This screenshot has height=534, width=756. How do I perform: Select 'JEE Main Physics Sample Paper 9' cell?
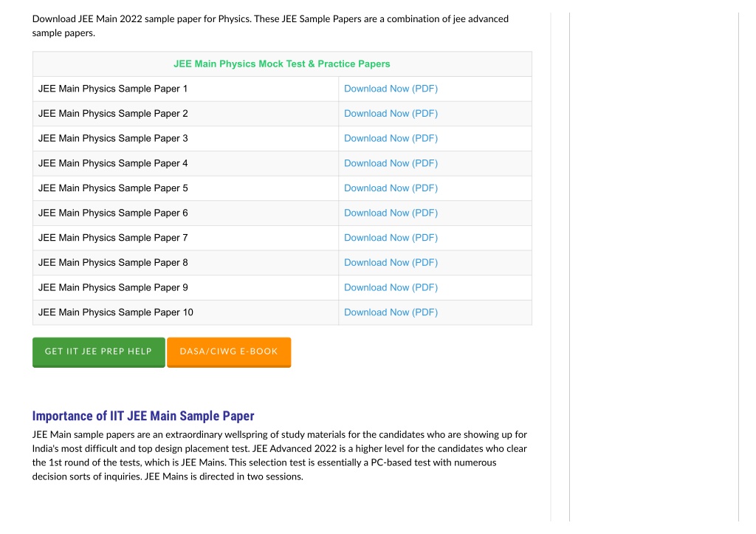(x=185, y=287)
